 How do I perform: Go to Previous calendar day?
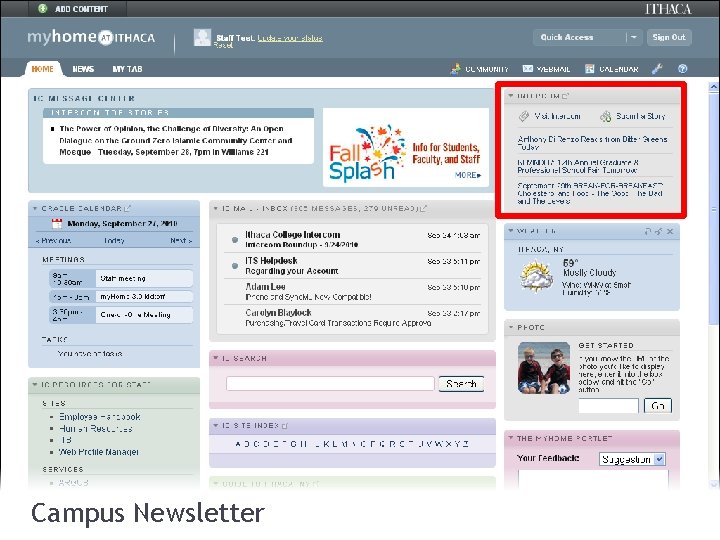53,241
